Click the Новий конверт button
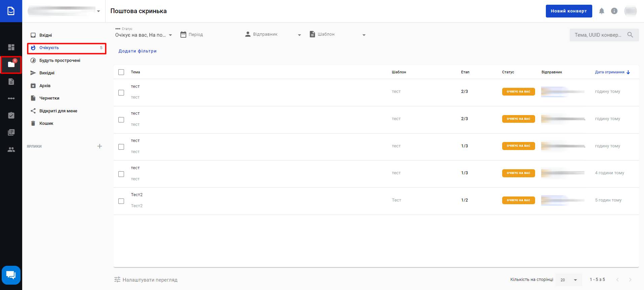Screen dimensions: 644x290 coord(569,11)
